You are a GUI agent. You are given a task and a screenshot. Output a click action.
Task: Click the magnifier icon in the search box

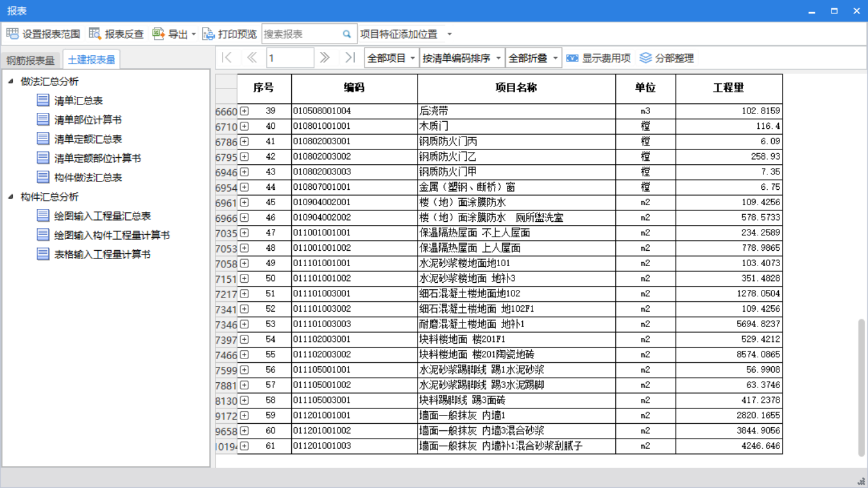(x=347, y=34)
